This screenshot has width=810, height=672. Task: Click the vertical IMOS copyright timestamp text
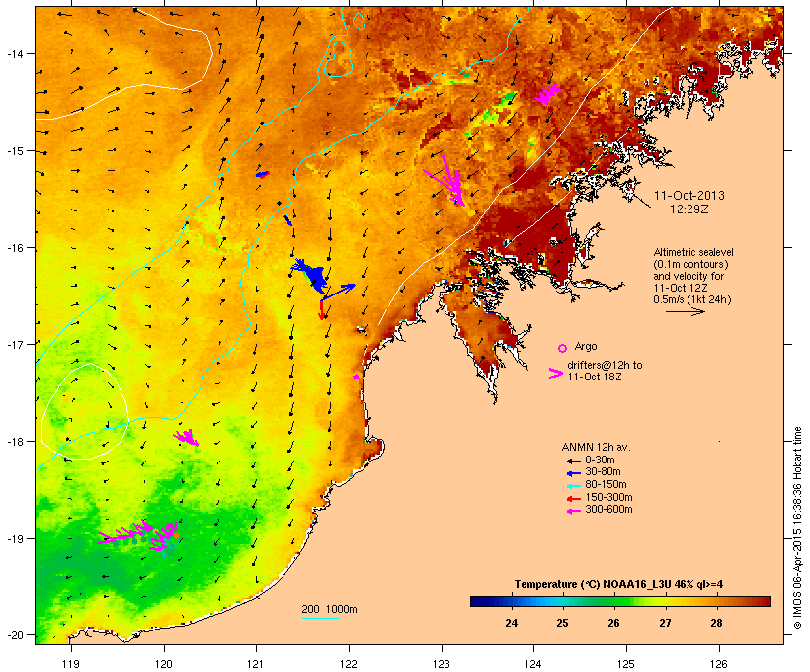point(797,528)
